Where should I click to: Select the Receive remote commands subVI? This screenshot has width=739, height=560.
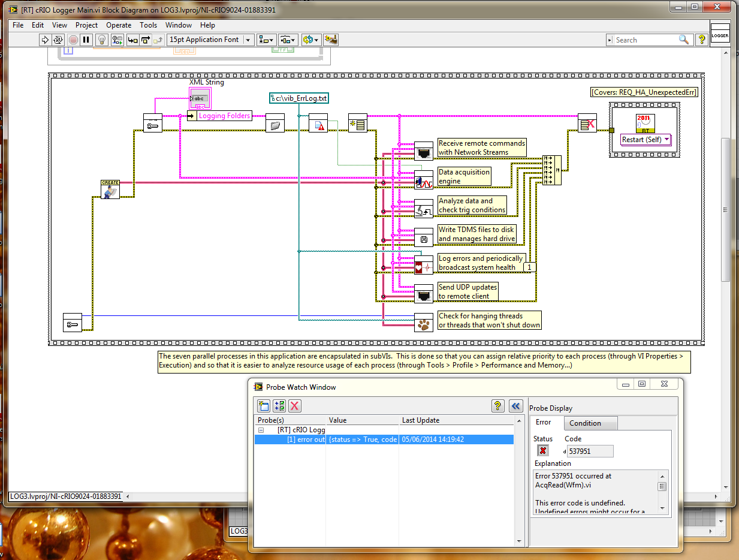click(x=424, y=150)
